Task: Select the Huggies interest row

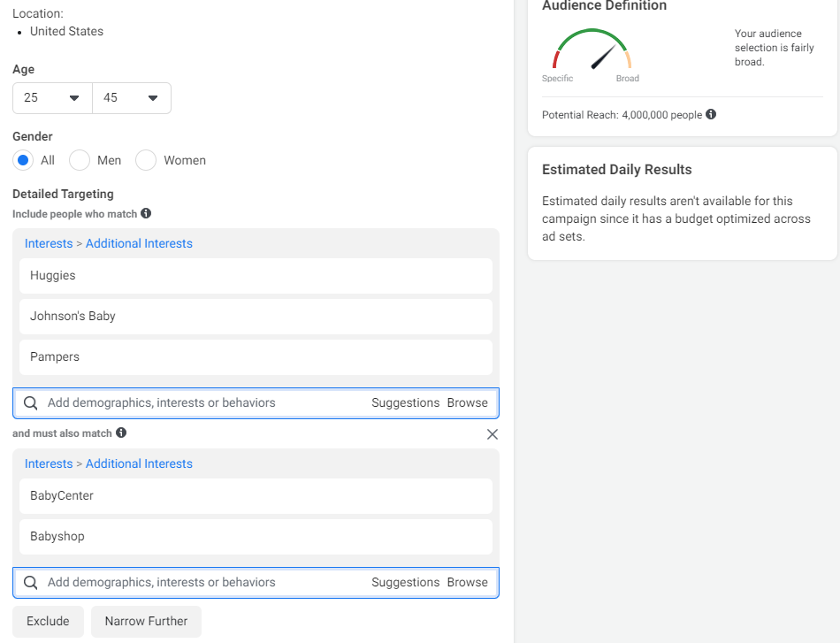Action: [x=256, y=275]
